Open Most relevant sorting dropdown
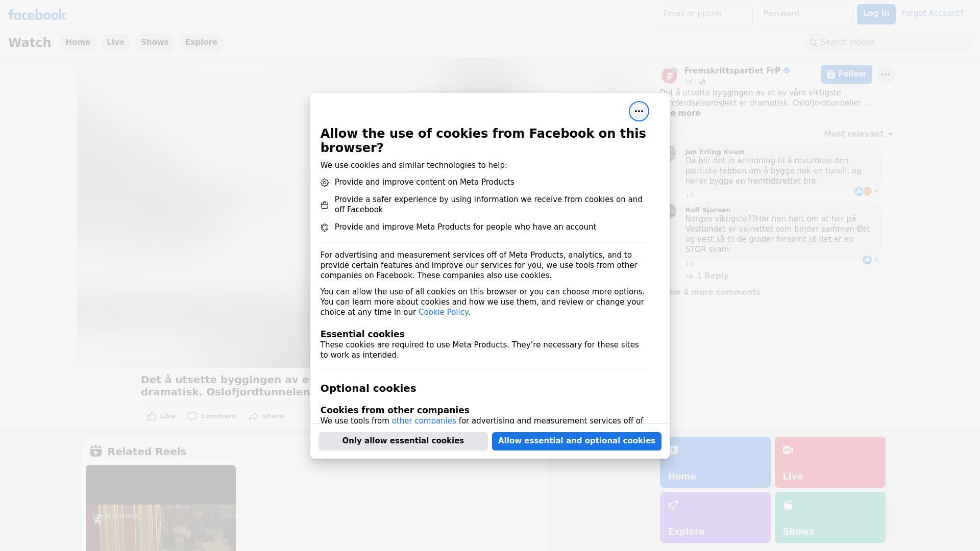This screenshot has width=980, height=551. click(859, 134)
